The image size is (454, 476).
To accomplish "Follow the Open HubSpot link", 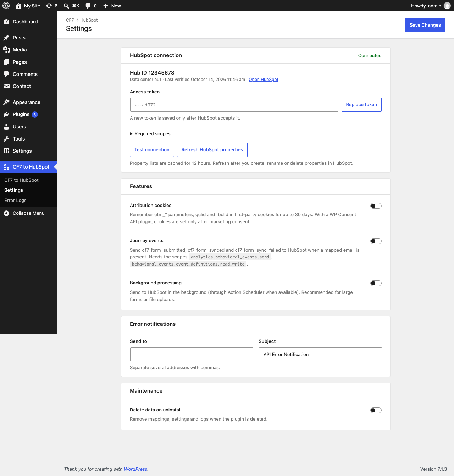I will pyautogui.click(x=264, y=80).
